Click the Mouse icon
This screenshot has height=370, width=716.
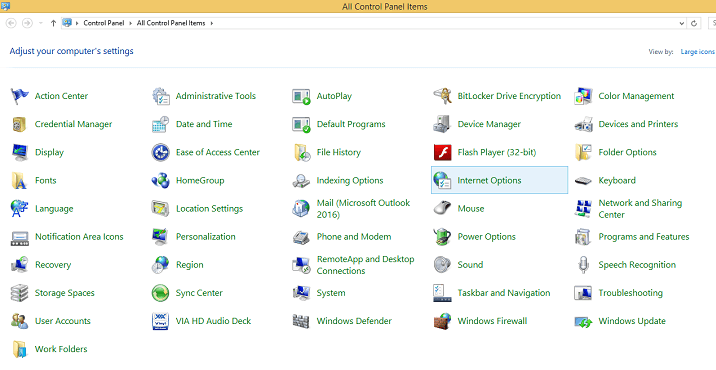click(442, 209)
